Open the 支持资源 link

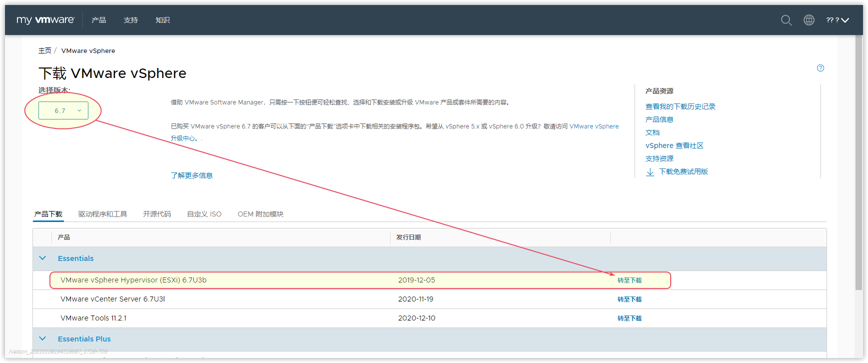click(659, 158)
